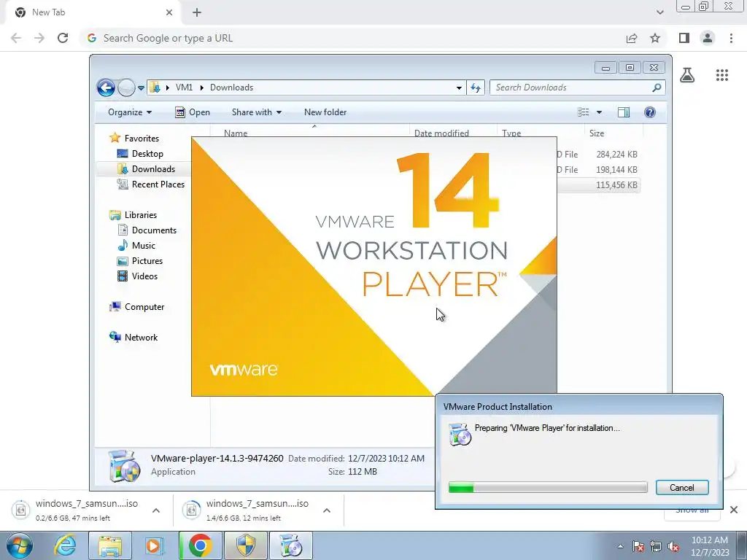The image size is (747, 560).
Task: Open Windows Explorer from taskbar
Action: click(x=110, y=545)
